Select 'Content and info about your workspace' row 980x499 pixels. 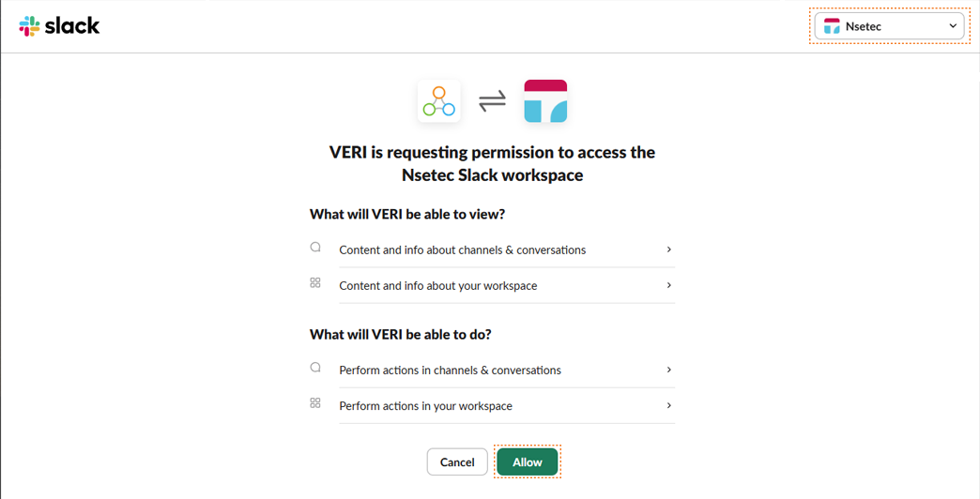[x=438, y=286]
